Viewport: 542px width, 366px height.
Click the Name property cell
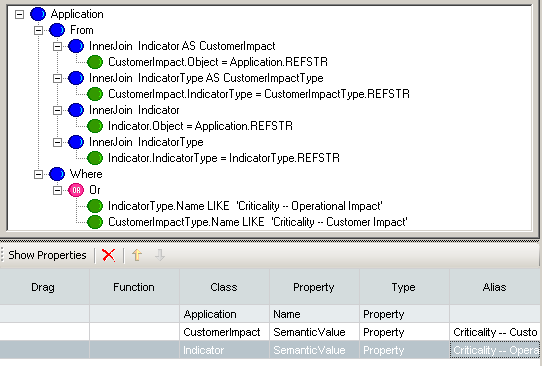[314, 314]
